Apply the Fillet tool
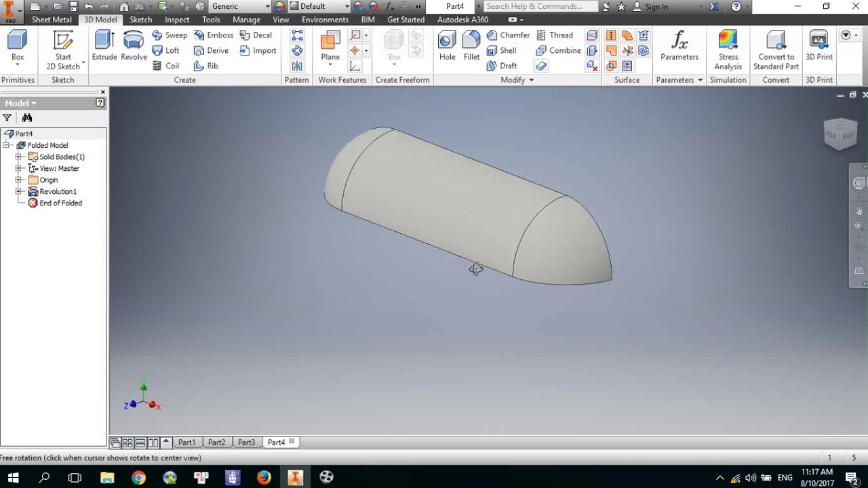 click(471, 46)
